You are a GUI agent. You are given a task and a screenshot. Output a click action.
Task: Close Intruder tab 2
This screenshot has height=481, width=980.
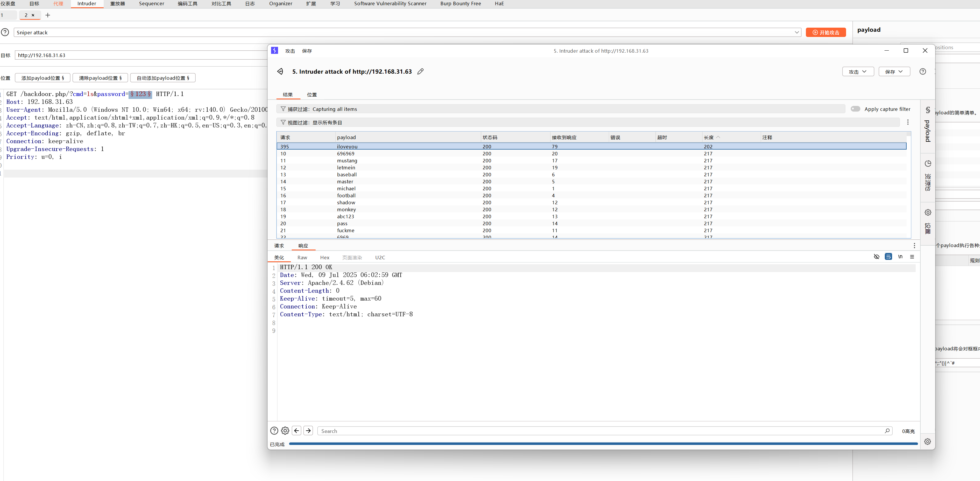click(x=33, y=15)
